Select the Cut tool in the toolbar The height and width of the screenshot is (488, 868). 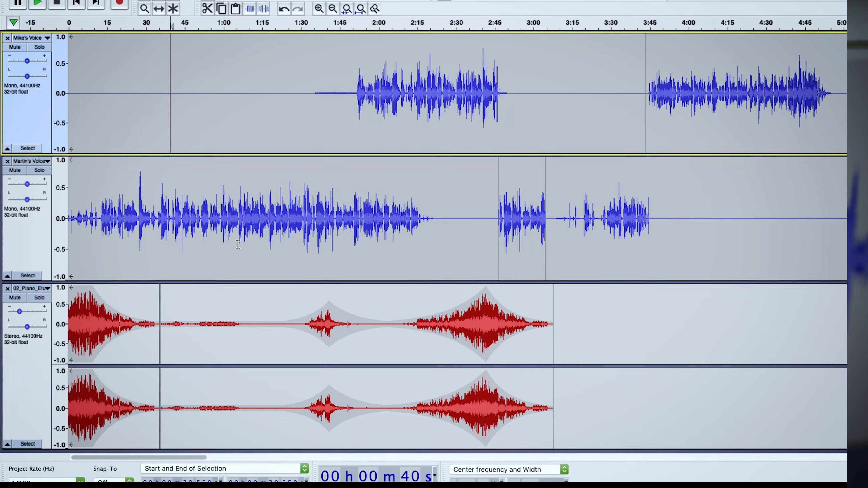208,9
